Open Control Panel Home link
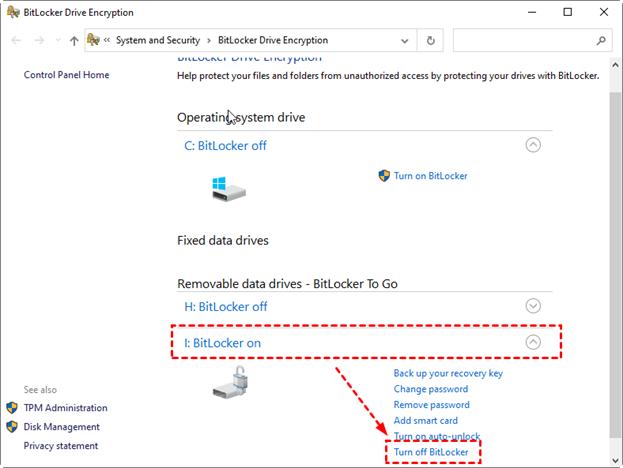This screenshot has height=468, width=623. [x=66, y=75]
